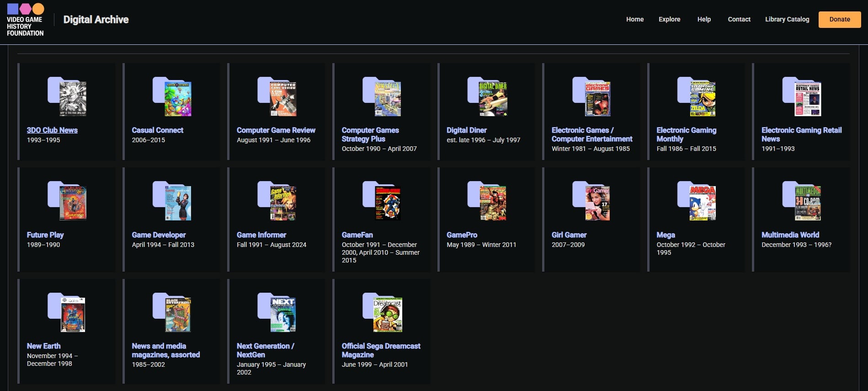
Task: Click the Digital Archive heading
Action: [96, 19]
